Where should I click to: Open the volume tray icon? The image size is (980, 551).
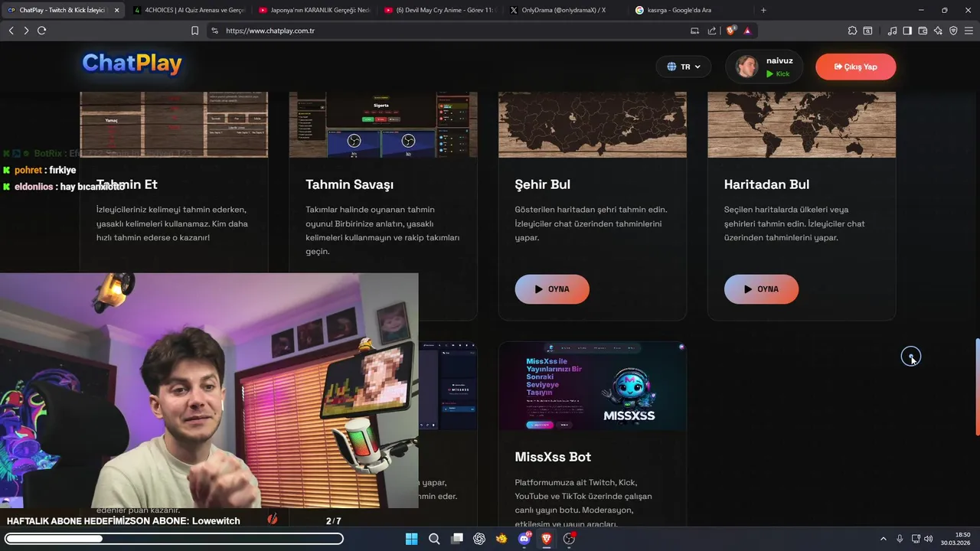(929, 539)
